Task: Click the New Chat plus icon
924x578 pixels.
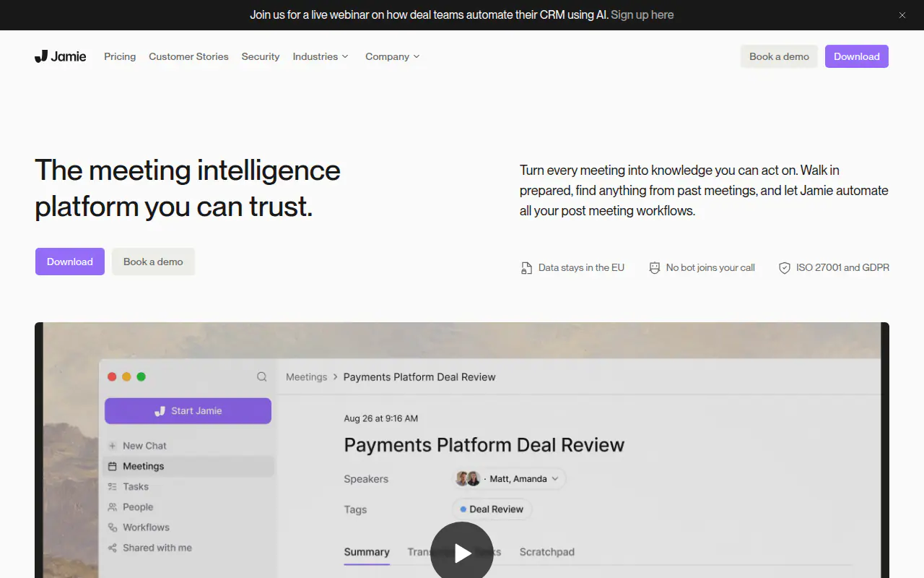Action: tap(113, 446)
